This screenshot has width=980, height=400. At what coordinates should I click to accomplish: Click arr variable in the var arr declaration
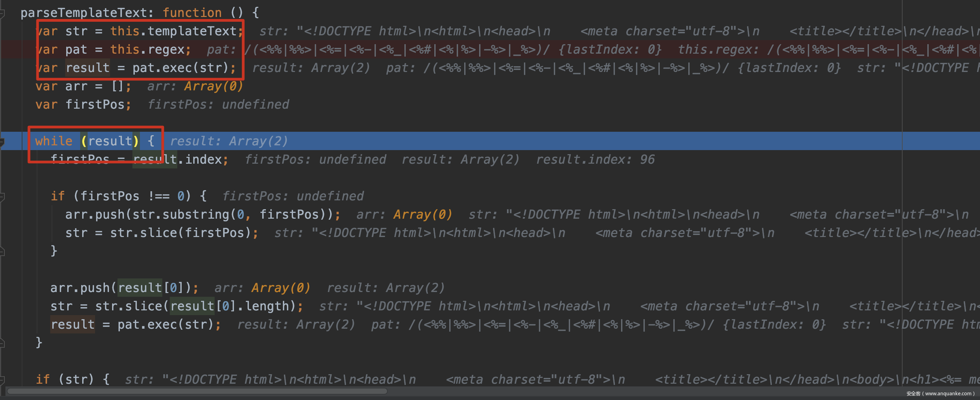pyautogui.click(x=76, y=86)
